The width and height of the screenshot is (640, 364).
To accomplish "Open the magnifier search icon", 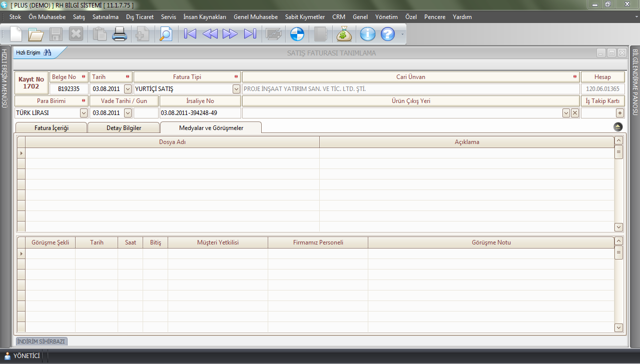I will 165,34.
